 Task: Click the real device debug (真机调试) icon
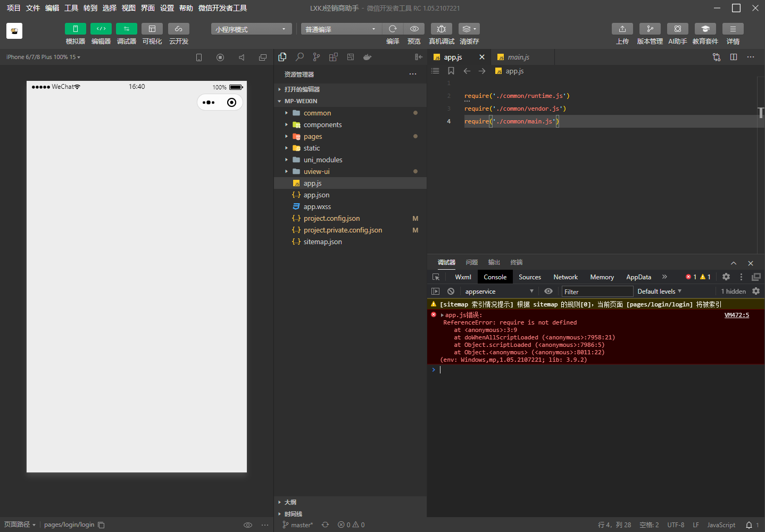tap(441, 29)
